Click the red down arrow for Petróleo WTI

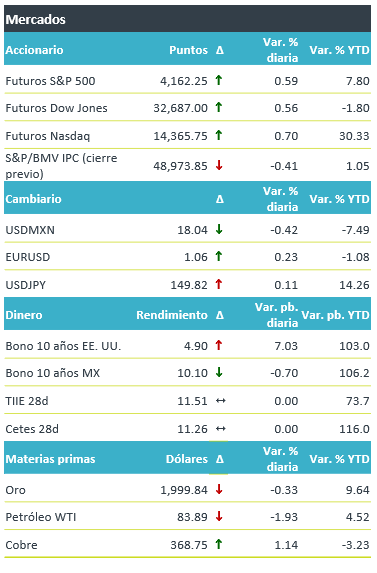point(219,516)
